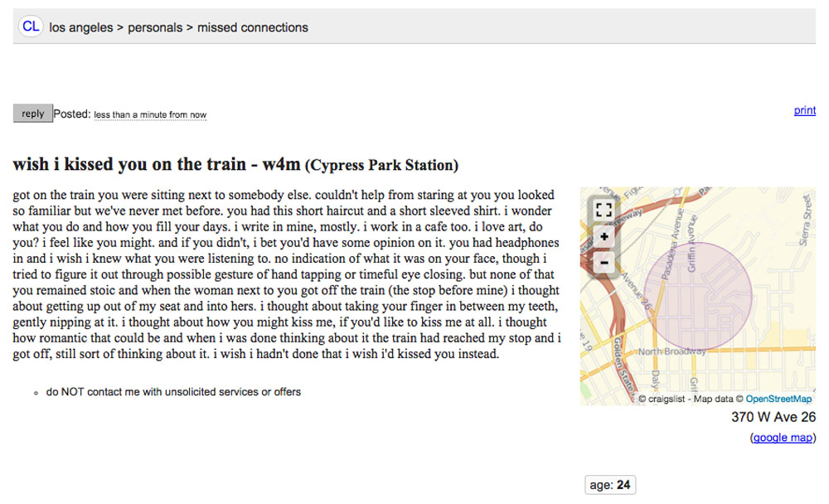
Task: Open the google map link
Action: [x=783, y=438]
